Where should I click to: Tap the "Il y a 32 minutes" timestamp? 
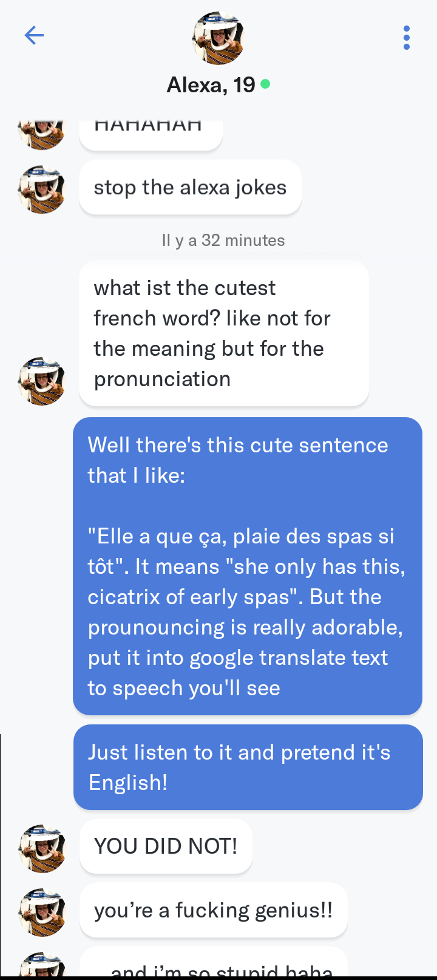pos(223,240)
